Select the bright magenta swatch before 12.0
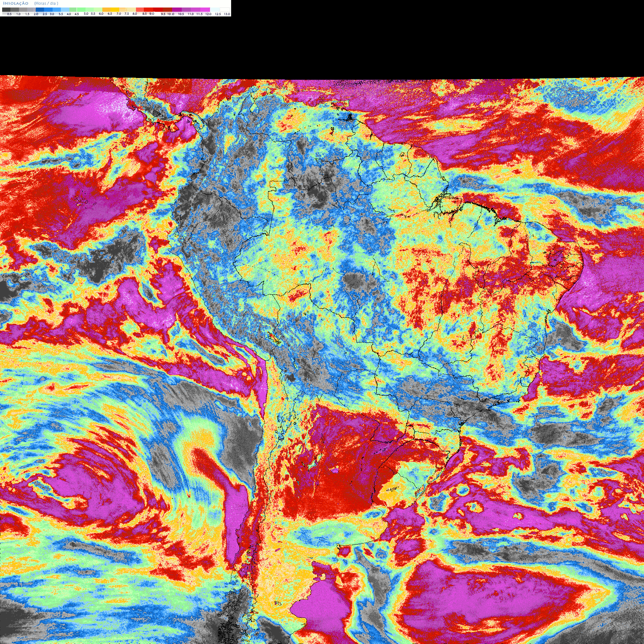The image size is (644, 644). click(205, 10)
